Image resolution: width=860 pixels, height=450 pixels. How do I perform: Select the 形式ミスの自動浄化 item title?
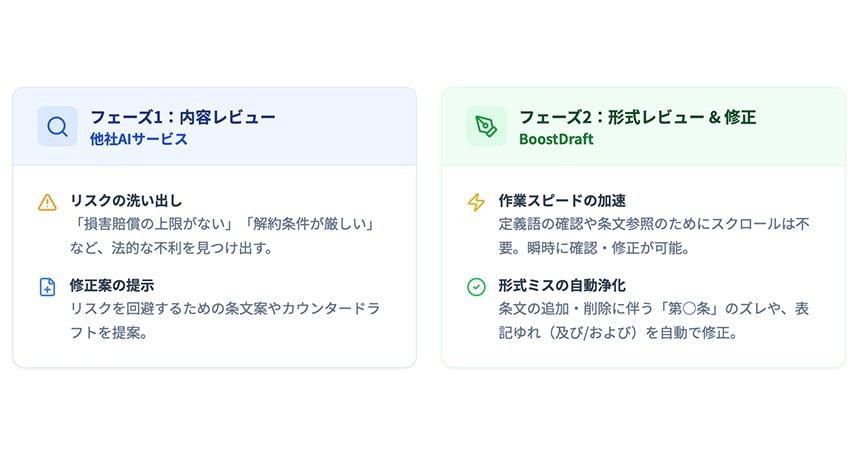coord(562,285)
